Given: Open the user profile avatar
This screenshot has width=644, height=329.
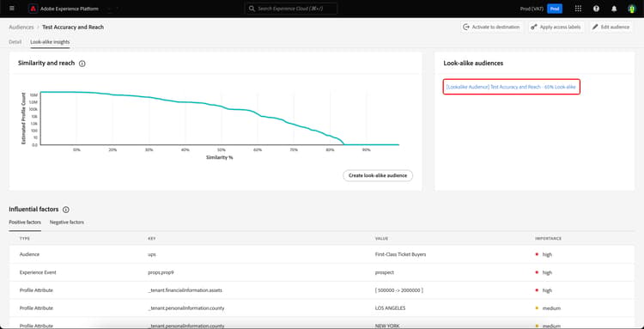Looking at the screenshot, I should (x=631, y=9).
